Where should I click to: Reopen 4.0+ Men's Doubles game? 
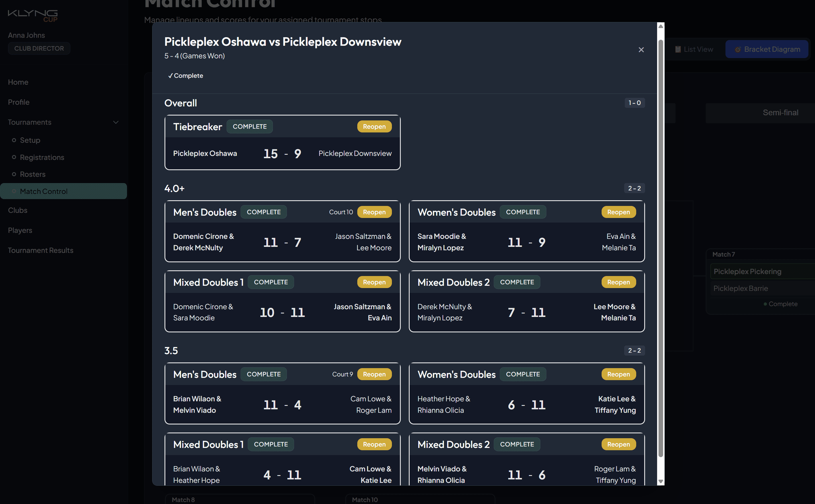pyautogui.click(x=374, y=212)
